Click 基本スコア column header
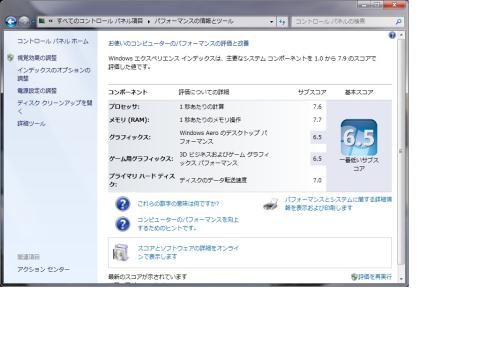 click(x=359, y=92)
